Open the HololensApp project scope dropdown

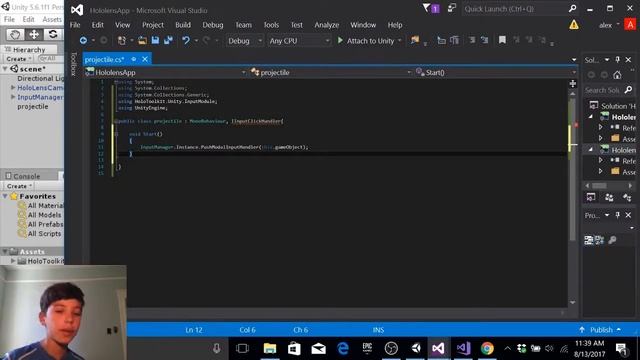(x=166, y=73)
